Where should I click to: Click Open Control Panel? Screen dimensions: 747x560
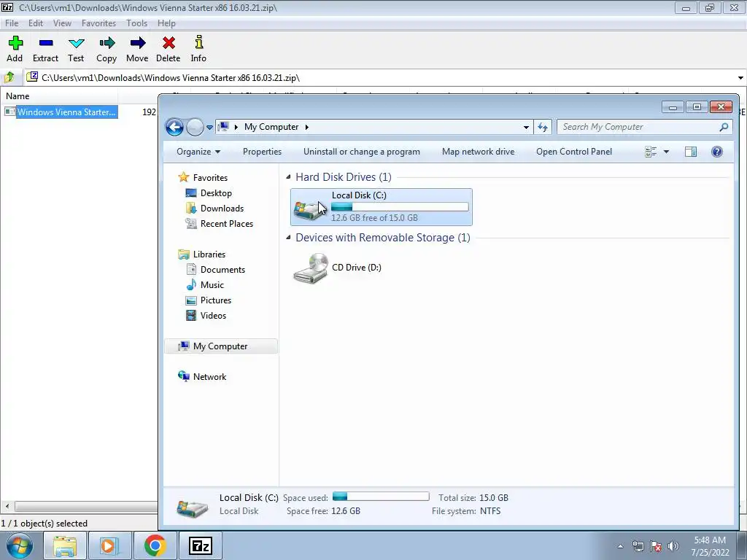pyautogui.click(x=574, y=152)
